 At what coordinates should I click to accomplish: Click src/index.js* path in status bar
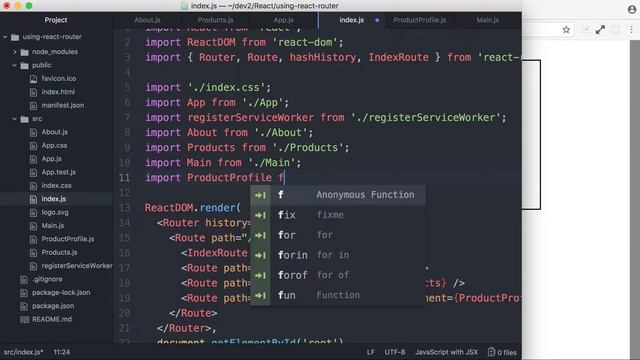coord(24,352)
